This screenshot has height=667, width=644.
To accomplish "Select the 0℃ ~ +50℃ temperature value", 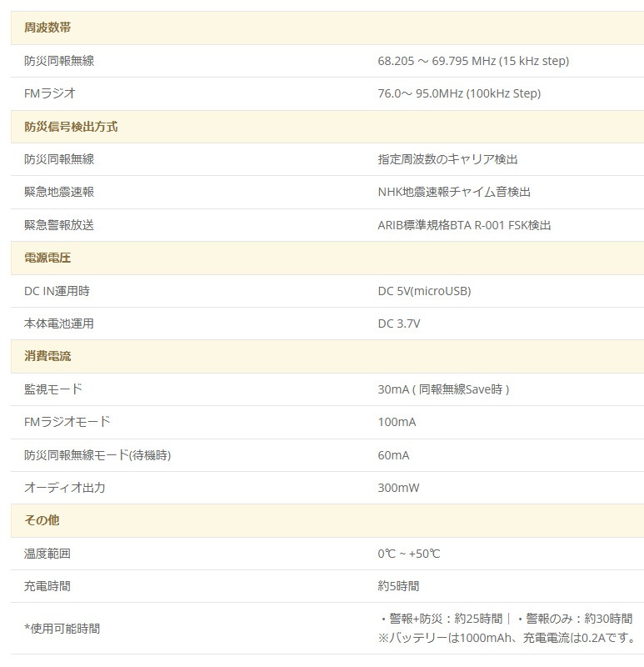I will (408, 554).
